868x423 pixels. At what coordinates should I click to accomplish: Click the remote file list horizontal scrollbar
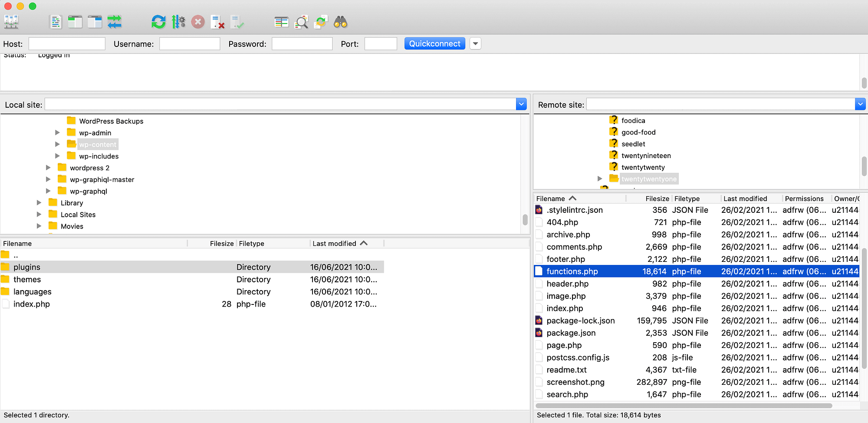point(684,406)
